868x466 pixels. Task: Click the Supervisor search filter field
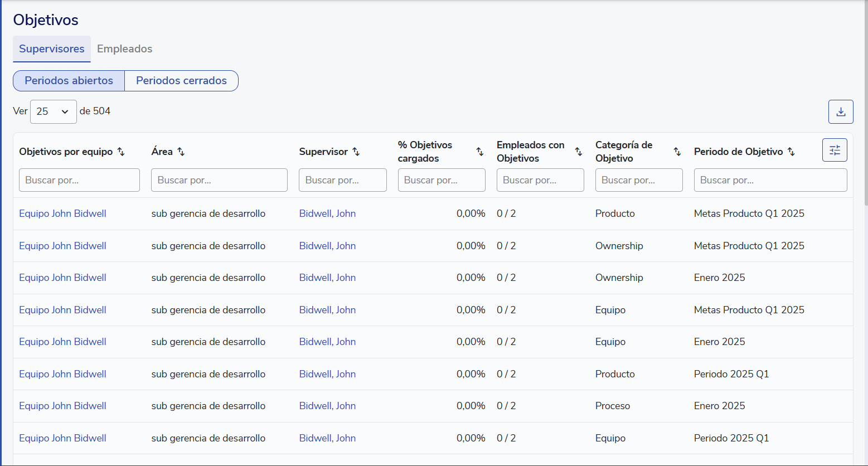tap(342, 180)
